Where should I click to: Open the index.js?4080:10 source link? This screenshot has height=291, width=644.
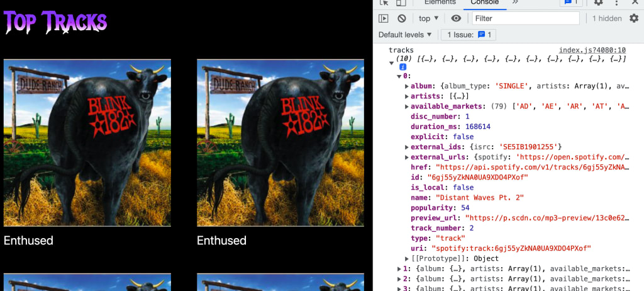[x=592, y=50]
